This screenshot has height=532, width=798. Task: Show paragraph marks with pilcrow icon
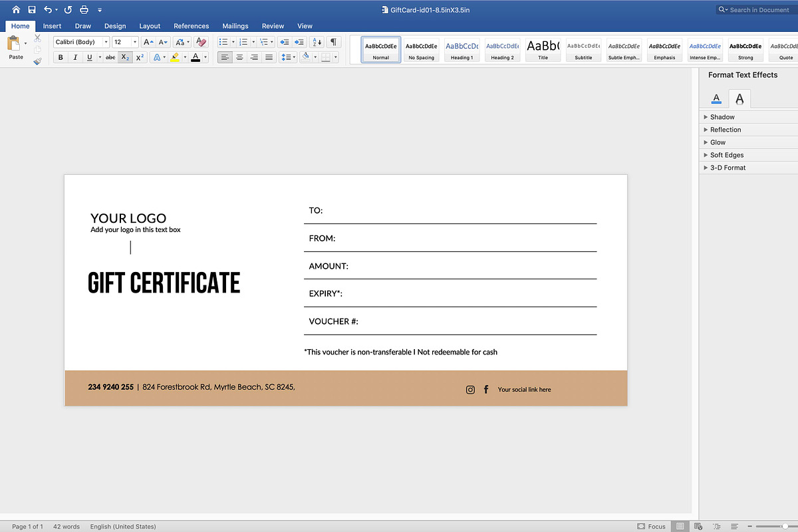tap(334, 42)
